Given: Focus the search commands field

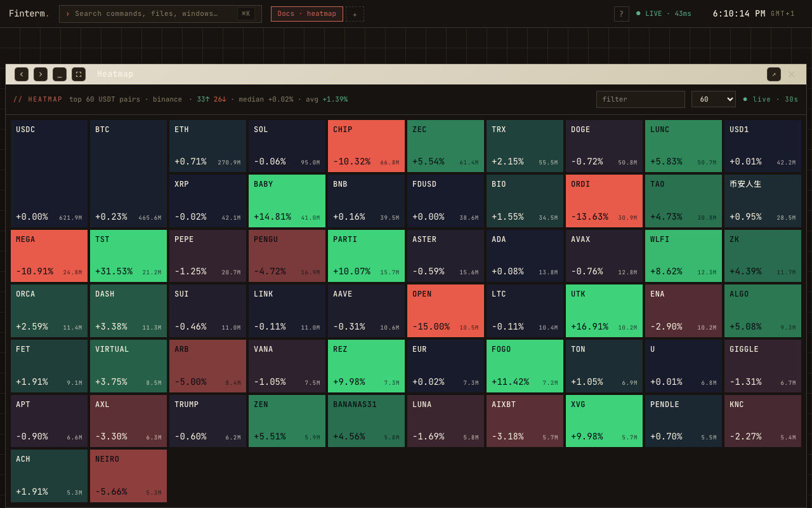Looking at the screenshot, I should point(160,14).
